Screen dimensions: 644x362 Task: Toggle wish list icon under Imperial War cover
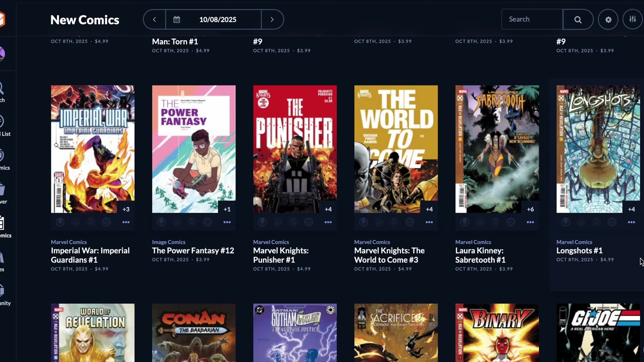pyautogui.click(x=107, y=222)
